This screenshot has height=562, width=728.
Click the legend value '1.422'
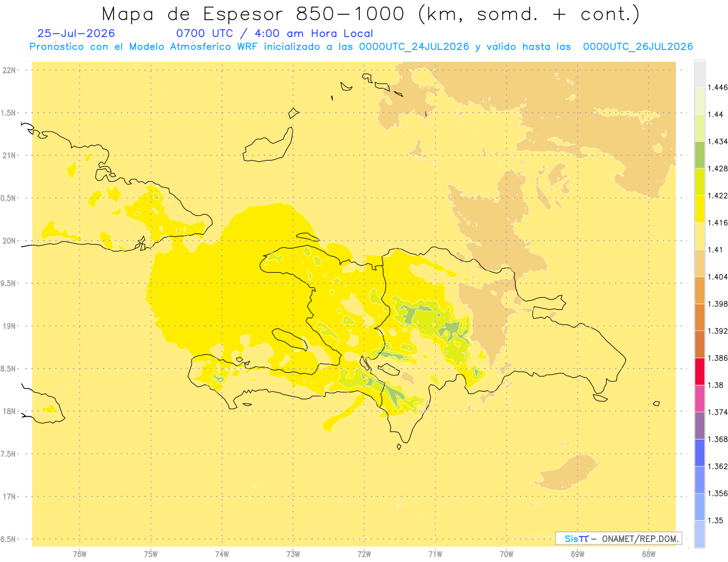718,196
